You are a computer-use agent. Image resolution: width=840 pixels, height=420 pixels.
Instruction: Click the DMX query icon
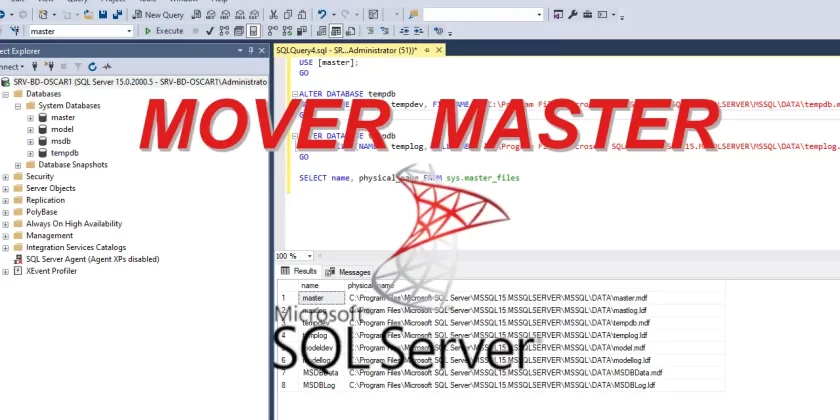225,15
